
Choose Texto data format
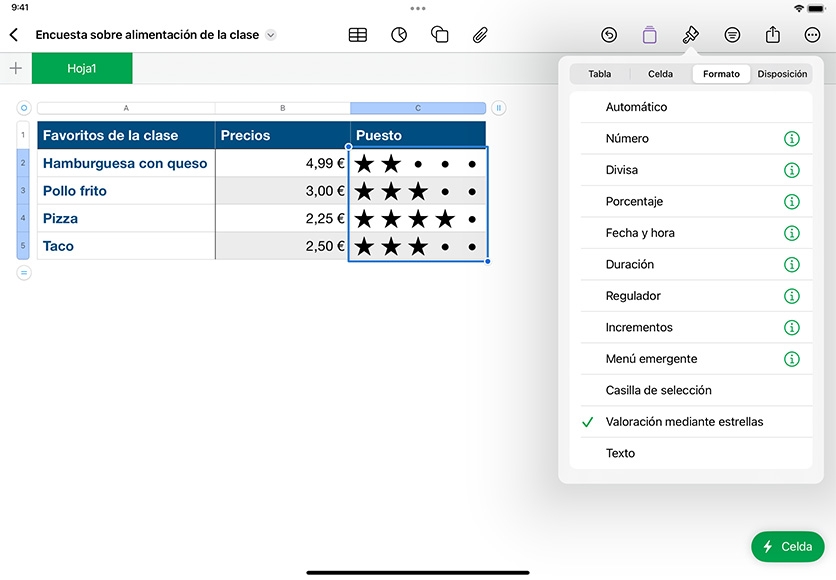point(691,453)
